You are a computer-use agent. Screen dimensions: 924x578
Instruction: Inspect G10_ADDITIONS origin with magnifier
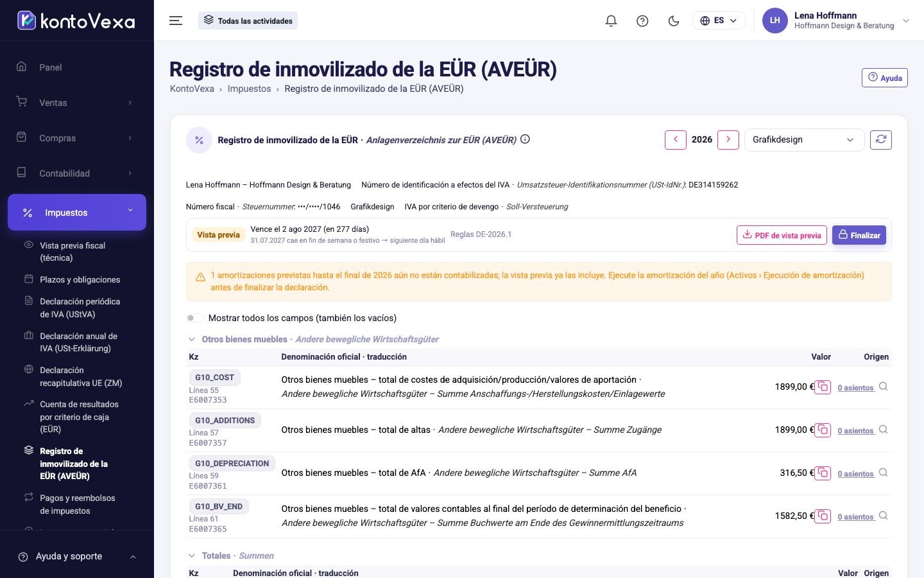coord(884,430)
